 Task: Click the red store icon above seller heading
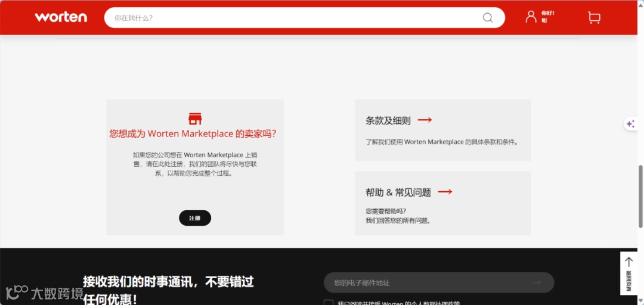tap(195, 119)
